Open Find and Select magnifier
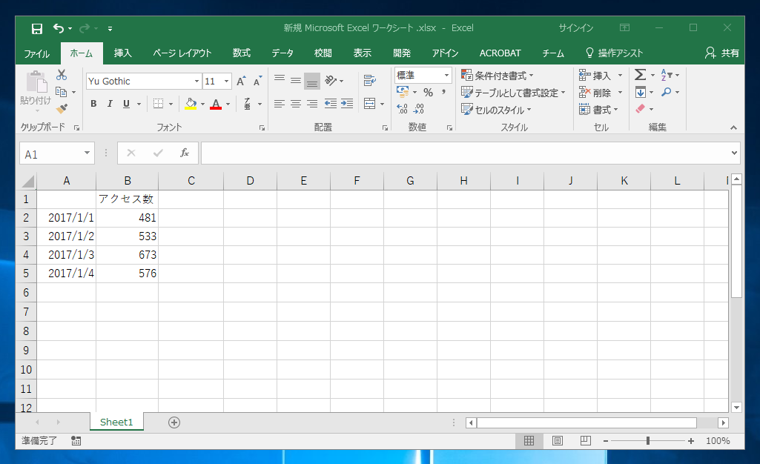 666,92
